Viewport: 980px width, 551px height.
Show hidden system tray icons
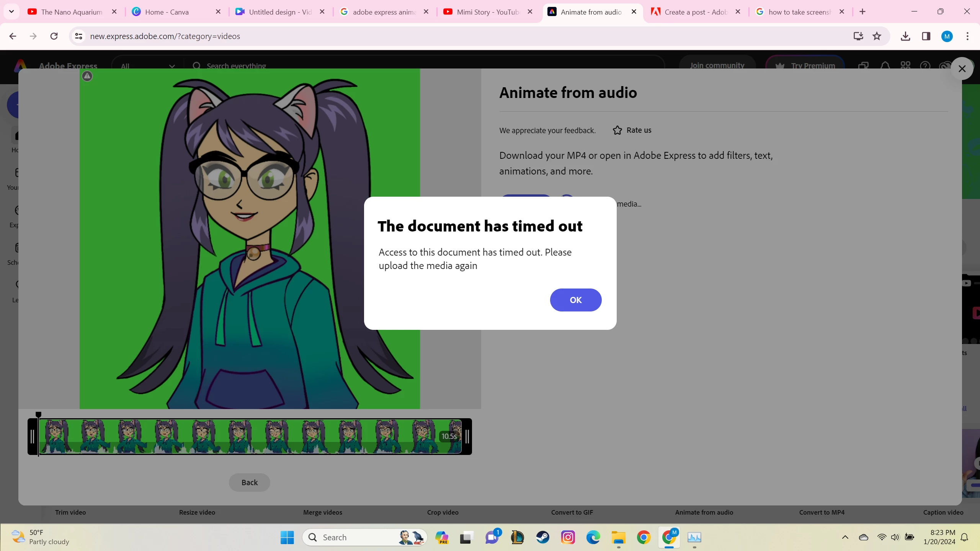pyautogui.click(x=845, y=538)
